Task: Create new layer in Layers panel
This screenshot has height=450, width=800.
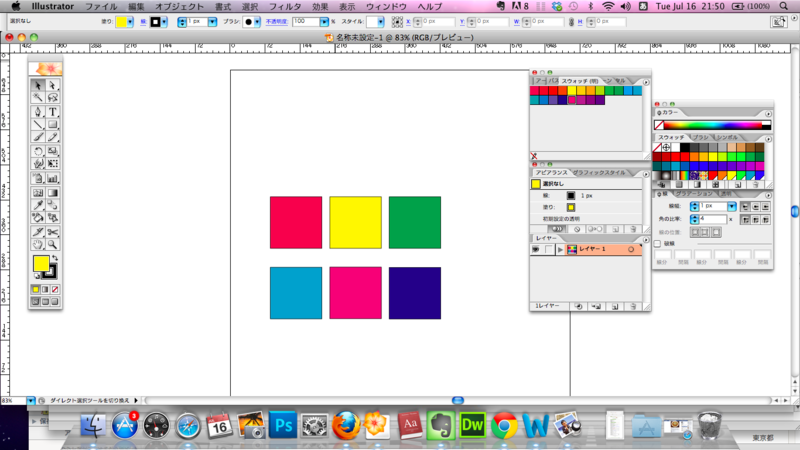Action: pyautogui.click(x=615, y=307)
